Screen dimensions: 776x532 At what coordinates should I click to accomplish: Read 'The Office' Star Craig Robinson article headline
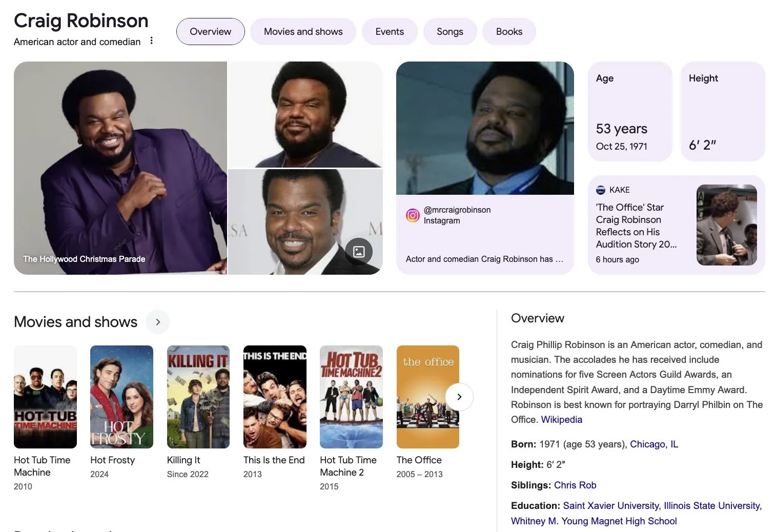pyautogui.click(x=636, y=226)
